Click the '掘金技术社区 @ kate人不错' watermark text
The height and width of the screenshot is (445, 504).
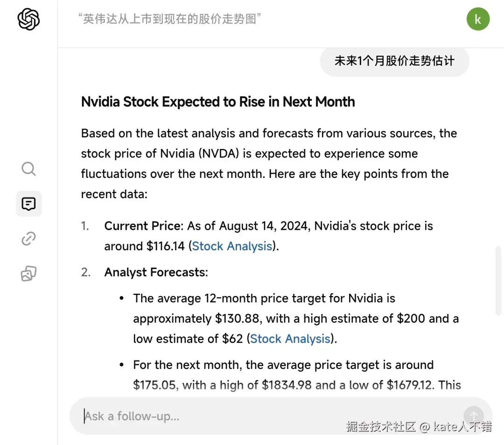point(419,426)
